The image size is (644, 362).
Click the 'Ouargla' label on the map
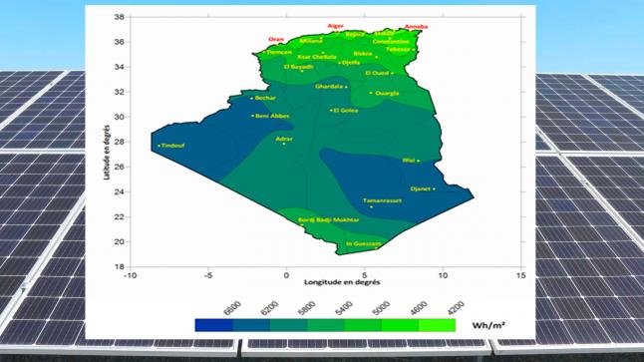(387, 94)
